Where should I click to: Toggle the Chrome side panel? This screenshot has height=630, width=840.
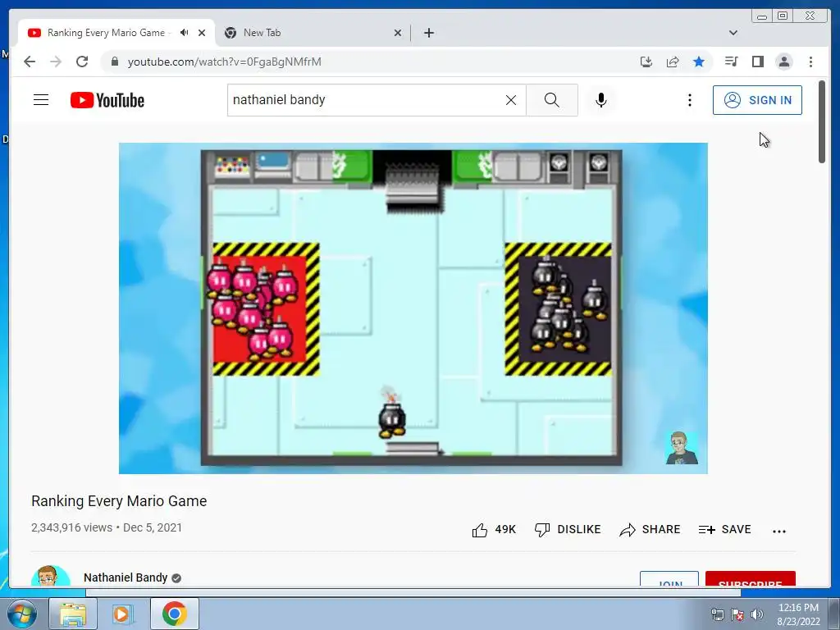click(757, 62)
